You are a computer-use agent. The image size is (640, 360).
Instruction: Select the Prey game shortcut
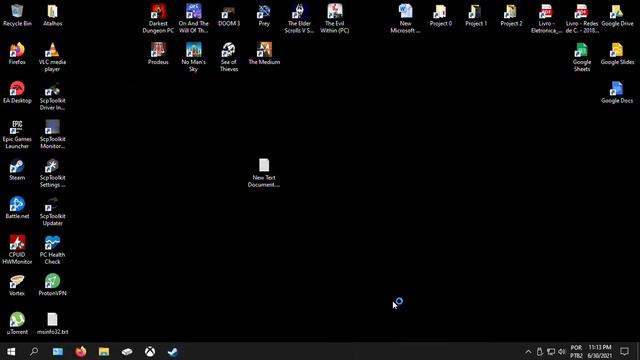click(x=264, y=16)
